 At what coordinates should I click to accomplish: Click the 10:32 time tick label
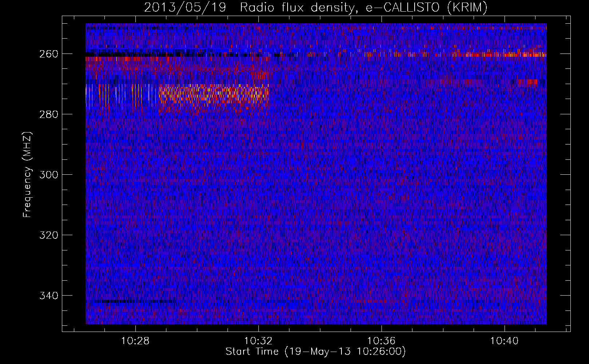click(x=258, y=341)
